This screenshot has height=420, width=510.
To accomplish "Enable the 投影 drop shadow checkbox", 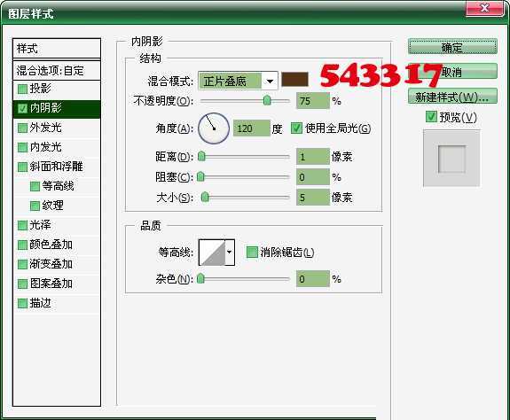I will [22, 89].
